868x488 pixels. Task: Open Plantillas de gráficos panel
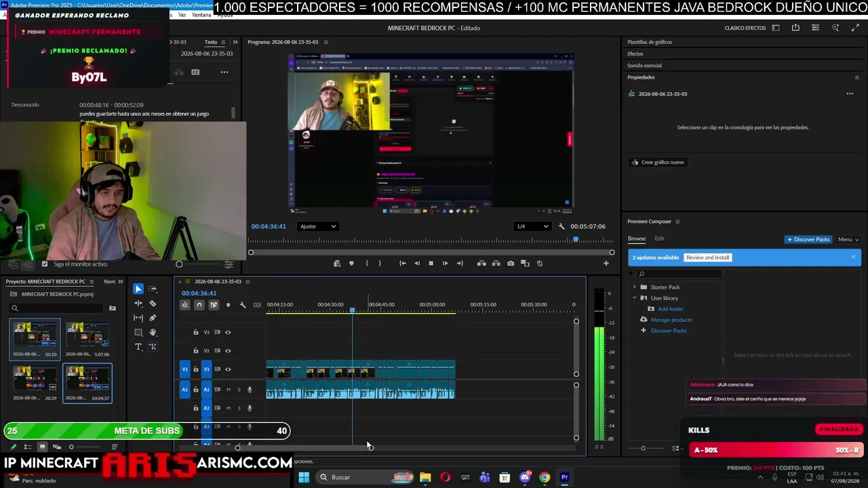click(650, 42)
